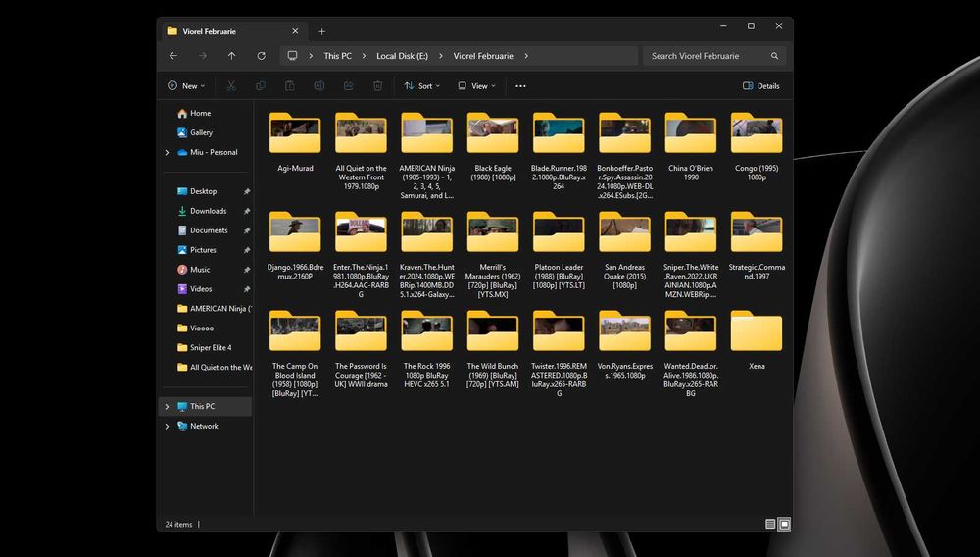
Task: Click the Delete trash icon in toolbar
Action: point(377,86)
